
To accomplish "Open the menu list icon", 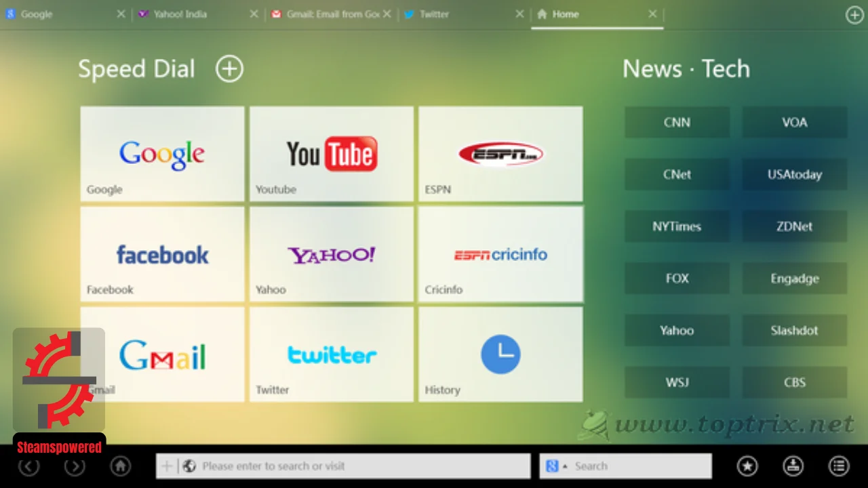I will (840, 466).
